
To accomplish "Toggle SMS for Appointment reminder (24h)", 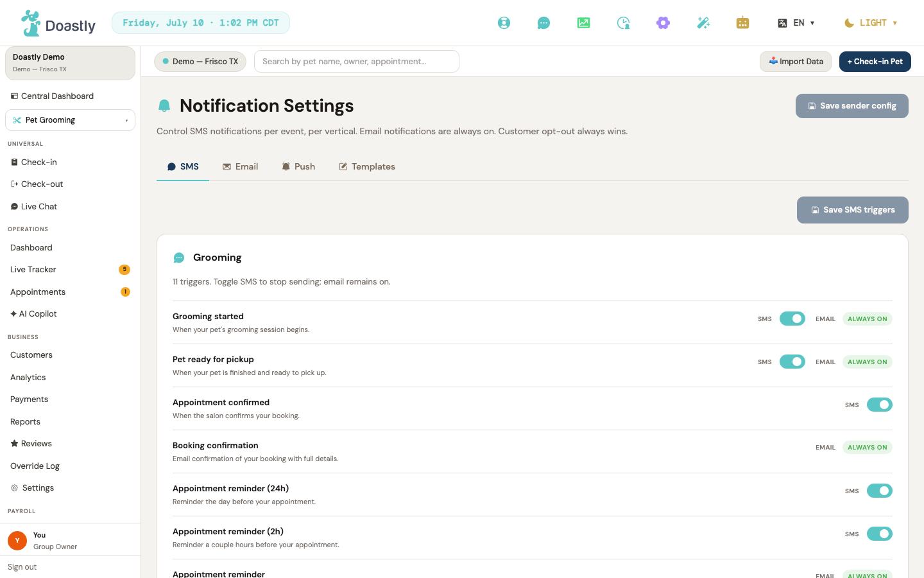I will pyautogui.click(x=880, y=491).
